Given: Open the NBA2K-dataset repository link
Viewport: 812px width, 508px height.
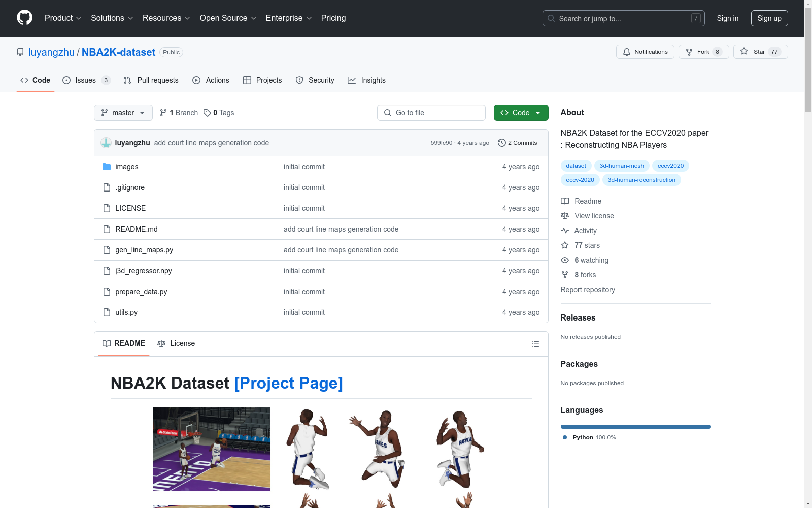Looking at the screenshot, I should (x=119, y=52).
